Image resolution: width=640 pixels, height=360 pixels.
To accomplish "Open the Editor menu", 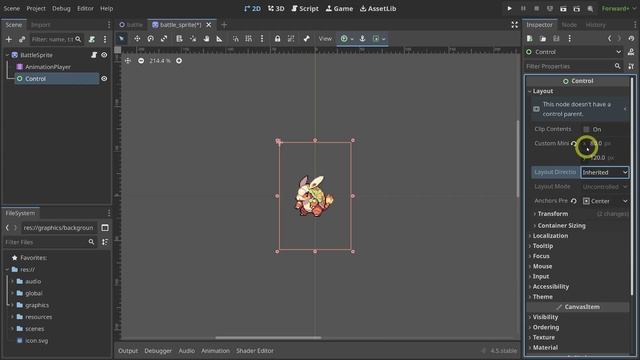I will (x=85, y=8).
